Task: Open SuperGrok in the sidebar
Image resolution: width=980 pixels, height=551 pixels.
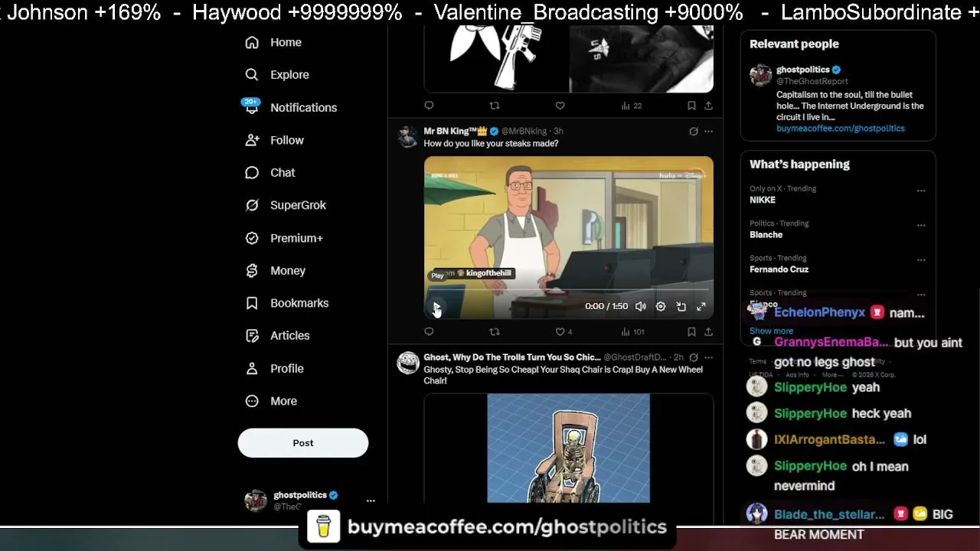Action: (x=285, y=205)
